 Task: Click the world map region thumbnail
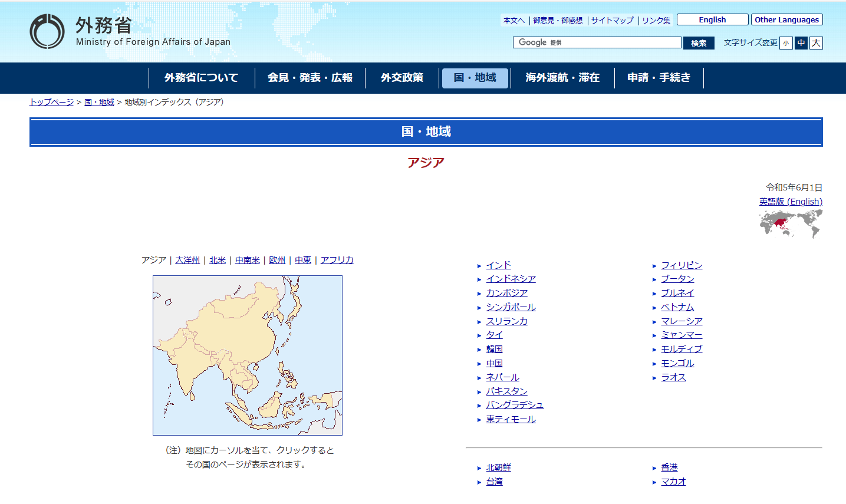click(x=791, y=224)
